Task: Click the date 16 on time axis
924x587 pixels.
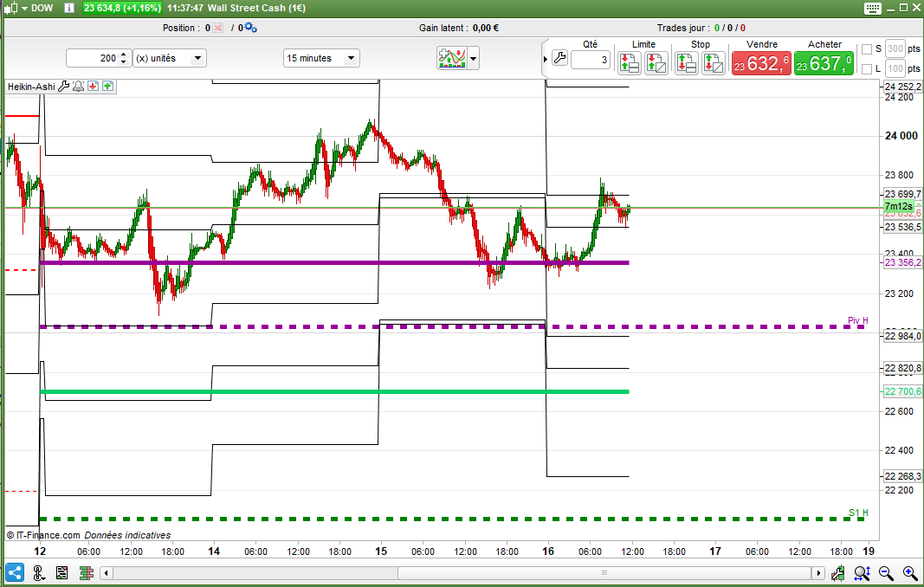Action: (548, 551)
